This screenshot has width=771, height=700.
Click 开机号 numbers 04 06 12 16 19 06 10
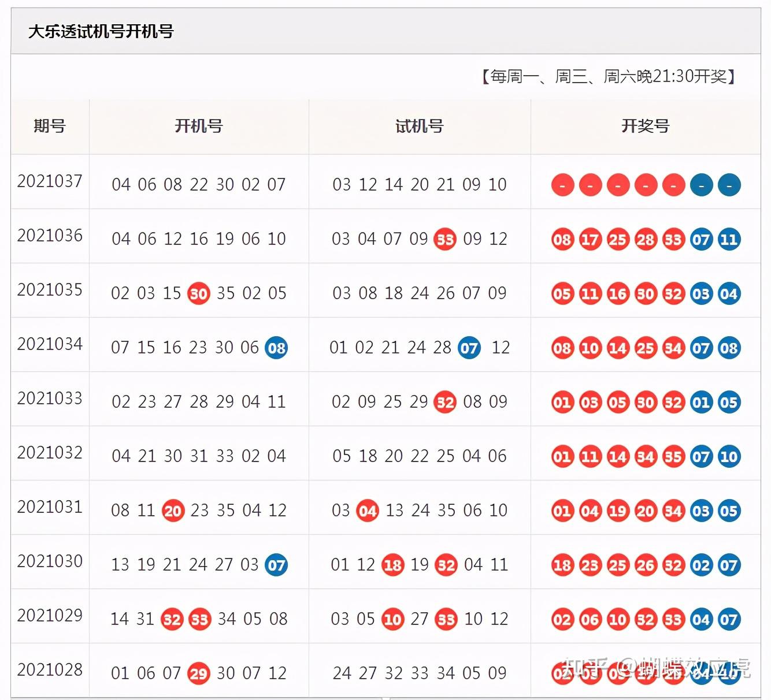[199, 239]
